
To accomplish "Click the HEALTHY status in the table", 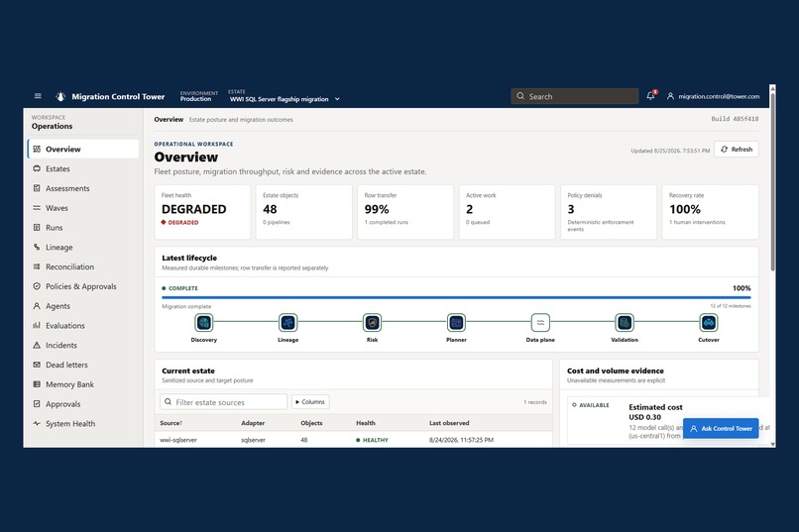I will (x=372, y=440).
